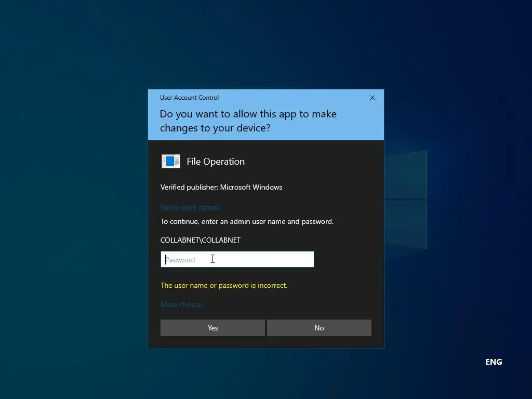
Task: Click the ENG input language indicator
Action: [494, 362]
